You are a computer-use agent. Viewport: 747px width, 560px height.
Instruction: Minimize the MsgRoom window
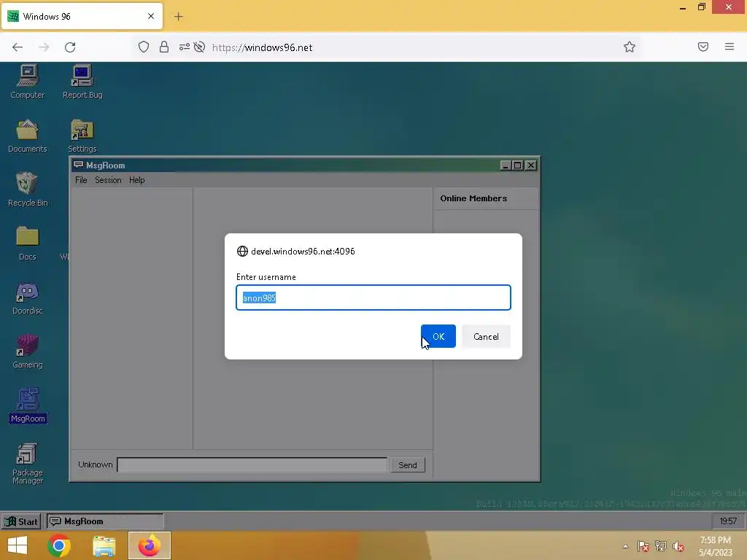click(506, 166)
